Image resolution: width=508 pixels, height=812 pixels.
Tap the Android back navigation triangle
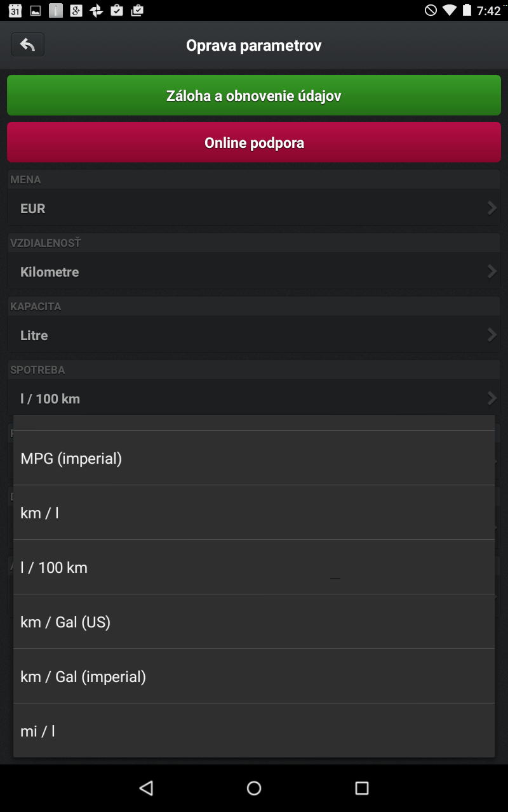pyautogui.click(x=147, y=788)
